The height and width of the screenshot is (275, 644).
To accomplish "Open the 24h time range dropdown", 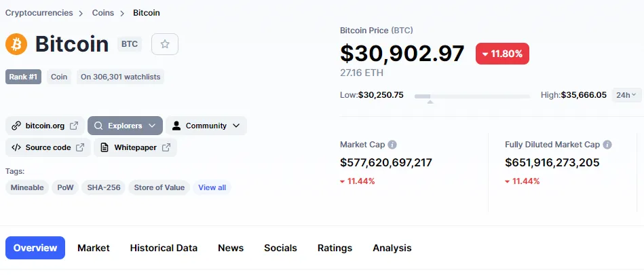I will coord(626,95).
